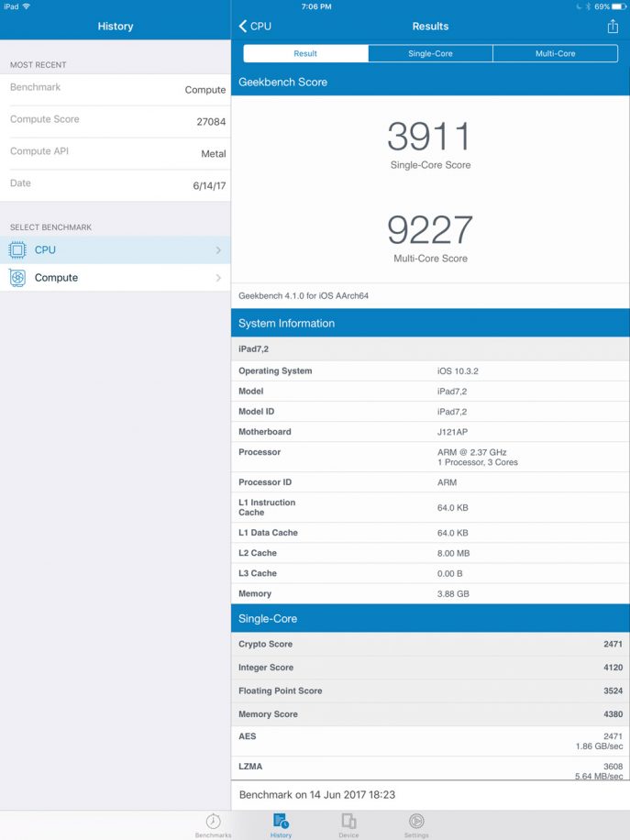
Task: Tap the AES row label
Action: (x=247, y=736)
